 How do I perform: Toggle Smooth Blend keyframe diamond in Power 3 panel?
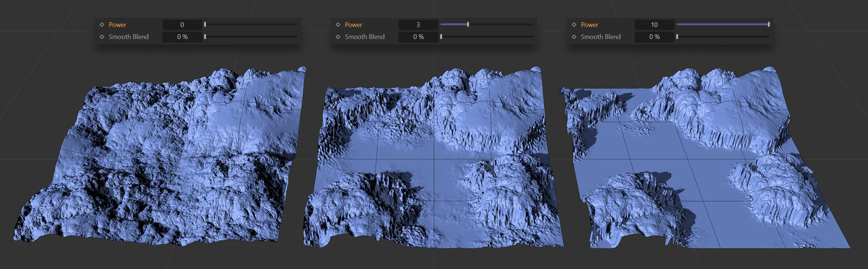coord(338,37)
